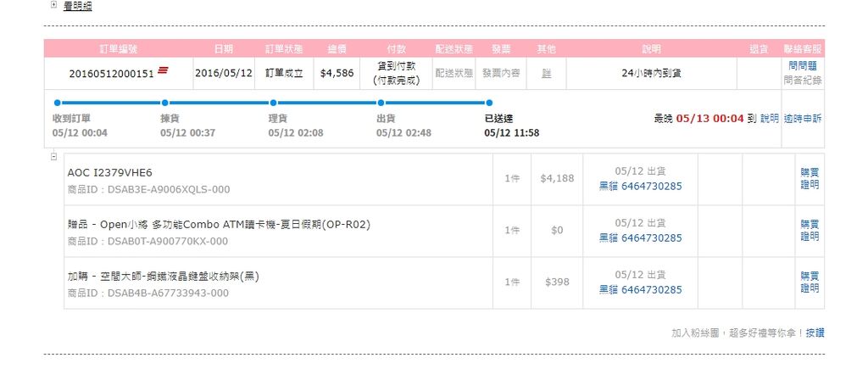The image size is (868, 369).
Task: Open 黑貓 tracking for AOC I2379VHE6
Action: 641,186
